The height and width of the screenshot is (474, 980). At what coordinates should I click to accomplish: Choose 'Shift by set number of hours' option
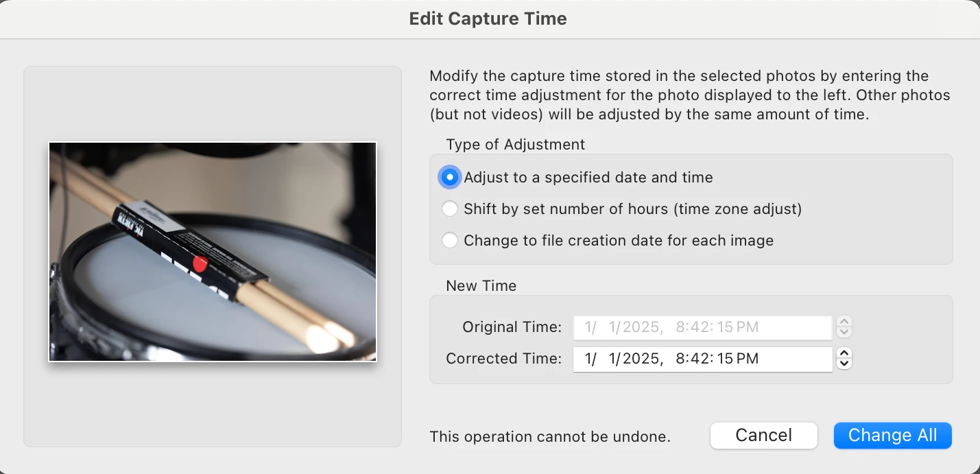(x=449, y=209)
